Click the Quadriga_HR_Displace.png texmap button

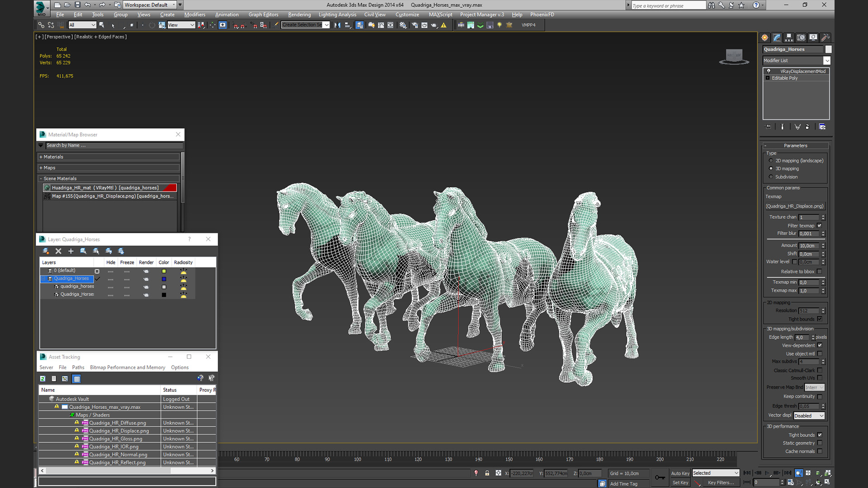[x=796, y=206]
